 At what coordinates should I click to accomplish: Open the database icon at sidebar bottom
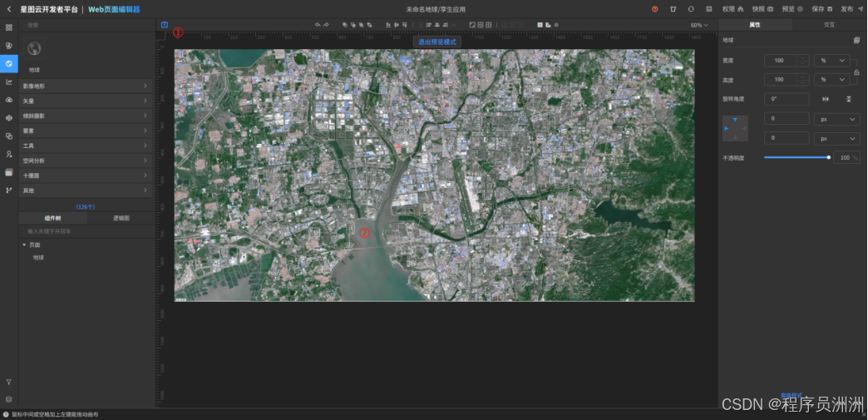tap(9, 399)
